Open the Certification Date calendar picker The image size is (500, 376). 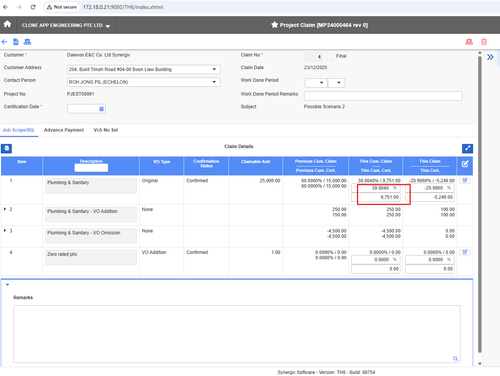101,109
